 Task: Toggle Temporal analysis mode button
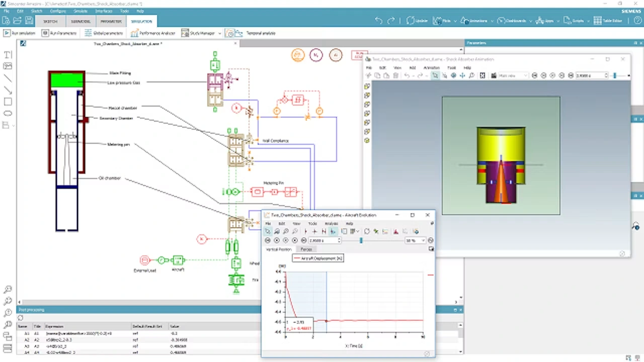[x=229, y=33]
